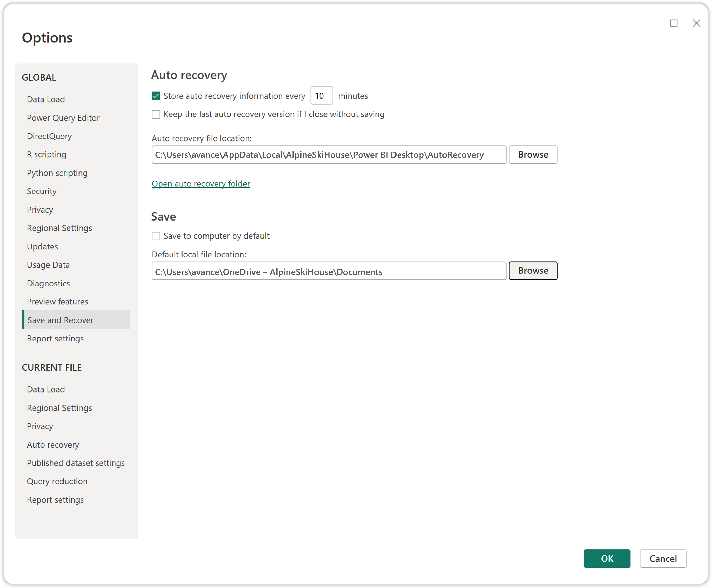The width and height of the screenshot is (712, 588).
Task: Select Power Query Editor in Global section
Action: pos(63,118)
